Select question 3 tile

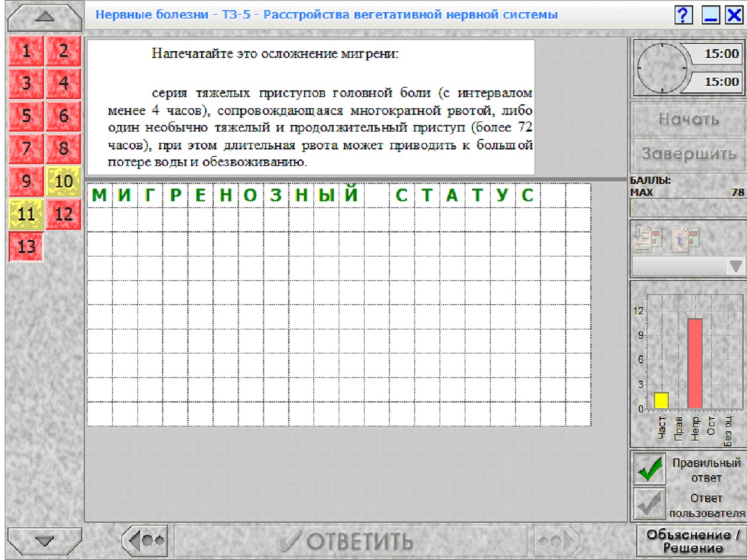(26, 84)
